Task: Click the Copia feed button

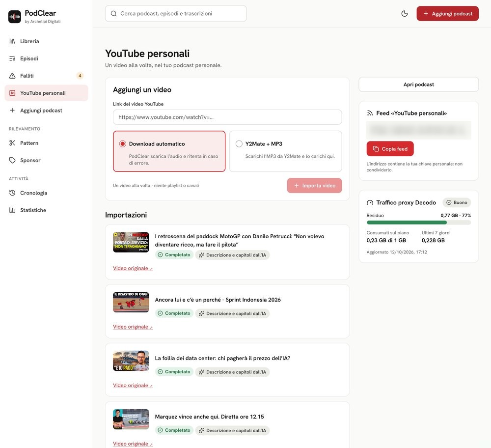Action: coord(390,149)
